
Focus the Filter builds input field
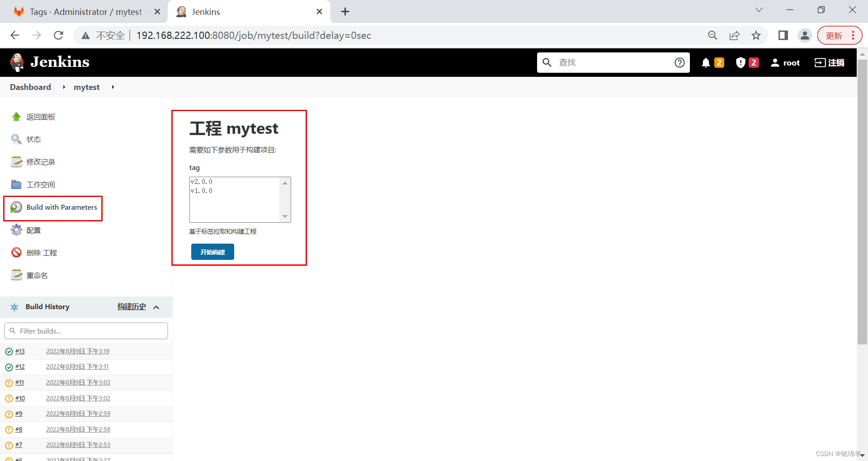86,331
